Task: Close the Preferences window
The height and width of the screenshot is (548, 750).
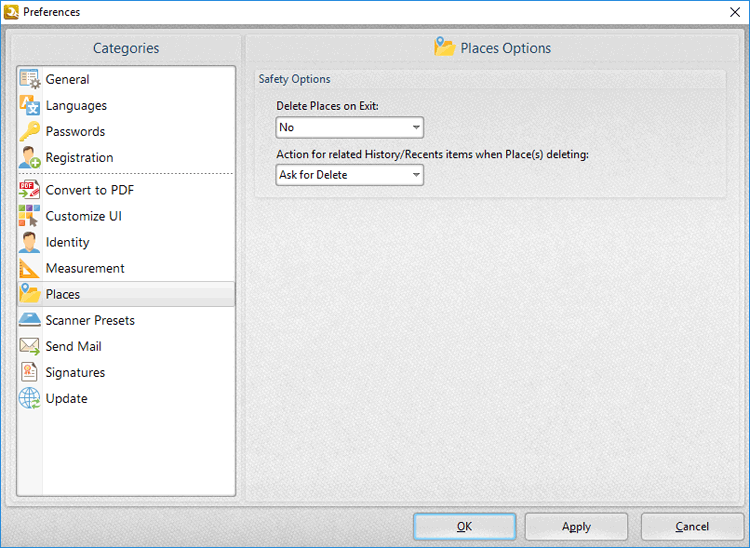Action: click(x=735, y=12)
